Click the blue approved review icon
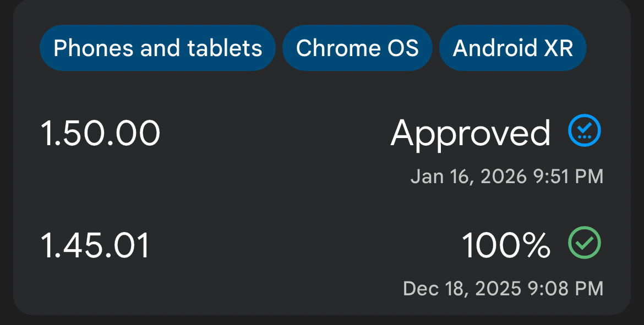This screenshot has height=325, width=644. 585,131
